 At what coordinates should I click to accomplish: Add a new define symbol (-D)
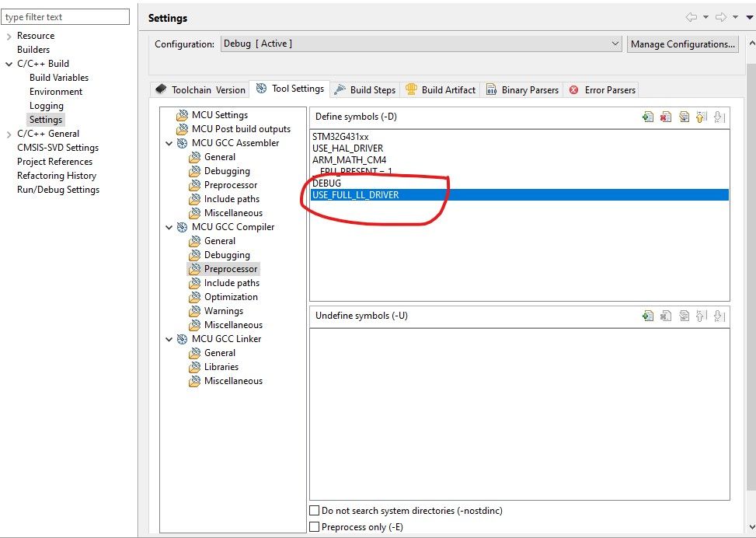point(648,117)
